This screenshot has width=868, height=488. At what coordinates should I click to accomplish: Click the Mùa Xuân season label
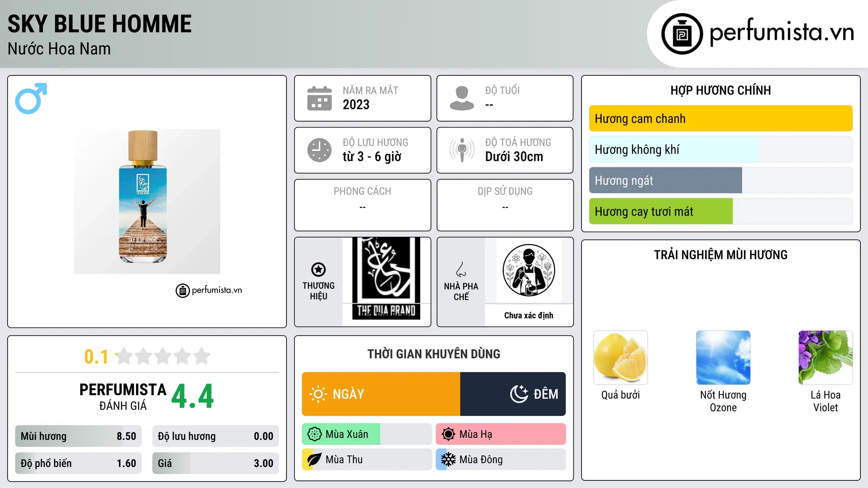tap(347, 434)
